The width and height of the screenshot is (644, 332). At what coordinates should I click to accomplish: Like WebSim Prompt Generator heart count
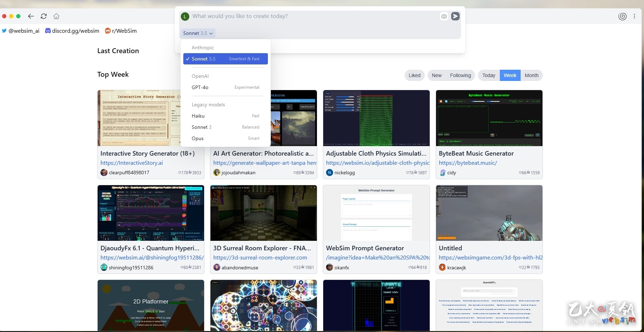pyautogui.click(x=412, y=268)
